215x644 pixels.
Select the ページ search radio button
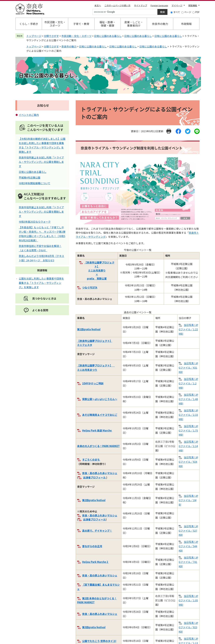tap(182, 12)
